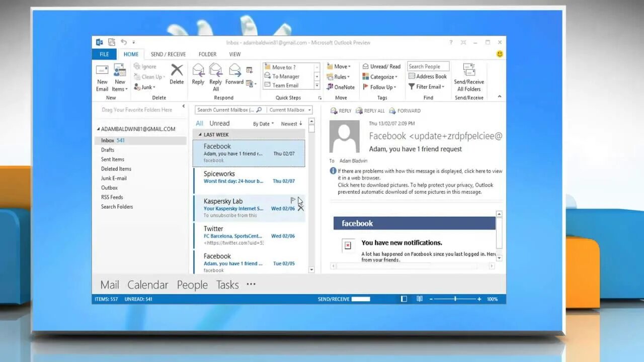Click Send/Receive All Folders
The width and height of the screenshot is (644, 362).
[469, 77]
